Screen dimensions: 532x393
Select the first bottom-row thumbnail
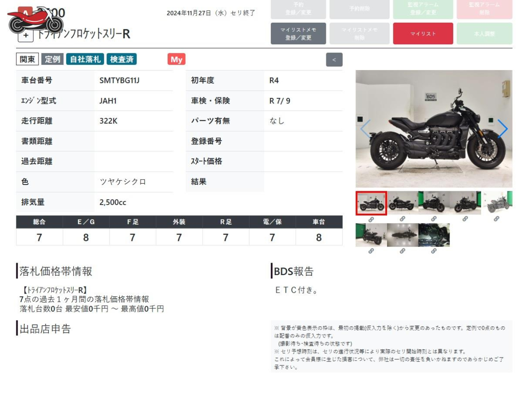371,235
